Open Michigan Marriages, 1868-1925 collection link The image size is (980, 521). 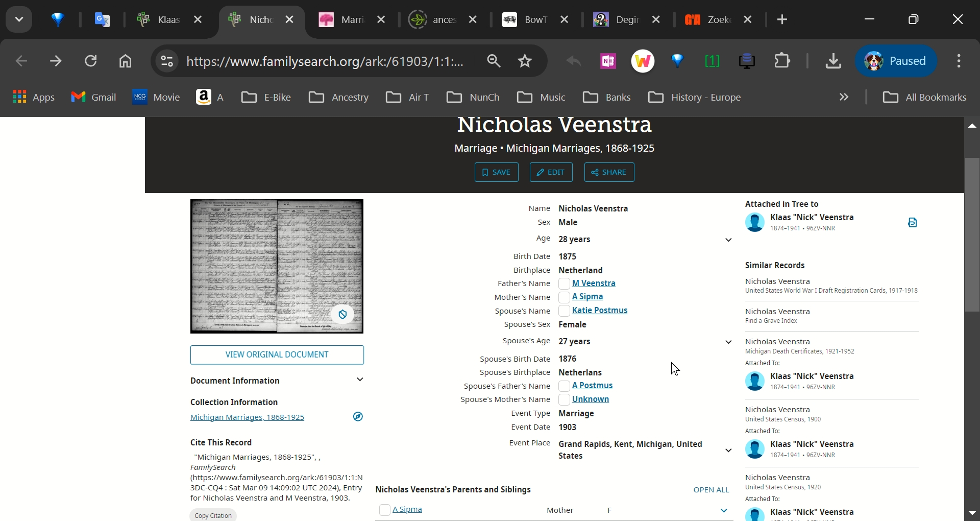[247, 418]
